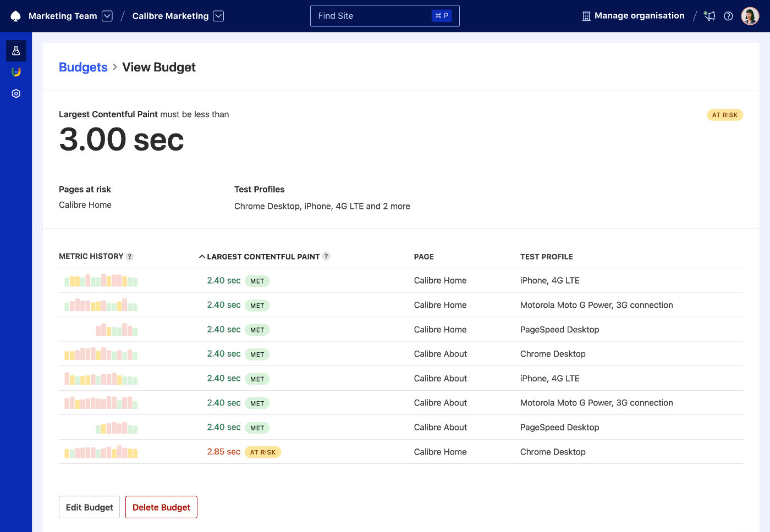Open announcements via the megaphone icon
The width and height of the screenshot is (770, 532).
[x=710, y=16]
